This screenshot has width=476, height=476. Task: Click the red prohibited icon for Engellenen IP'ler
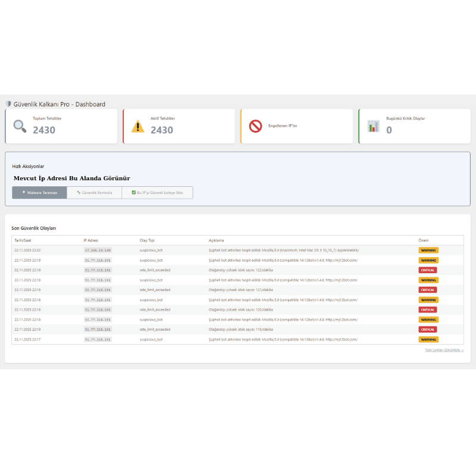[255, 126]
